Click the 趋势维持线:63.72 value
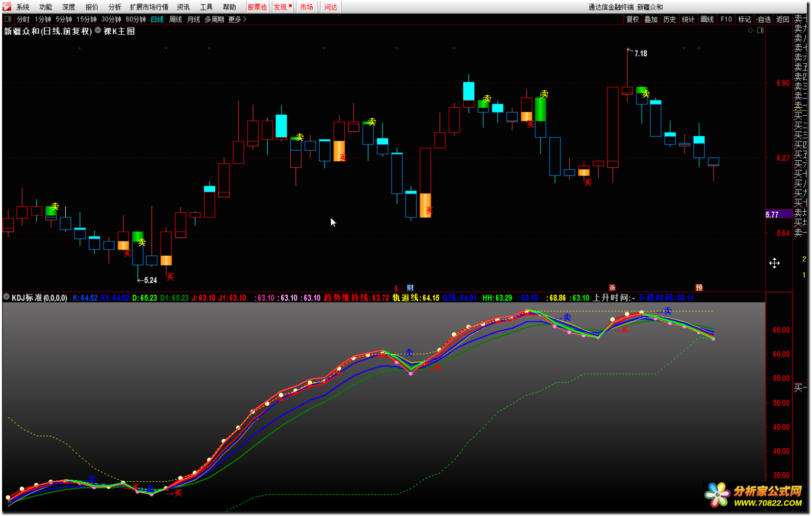The height and width of the screenshot is (516, 812). coord(356,298)
